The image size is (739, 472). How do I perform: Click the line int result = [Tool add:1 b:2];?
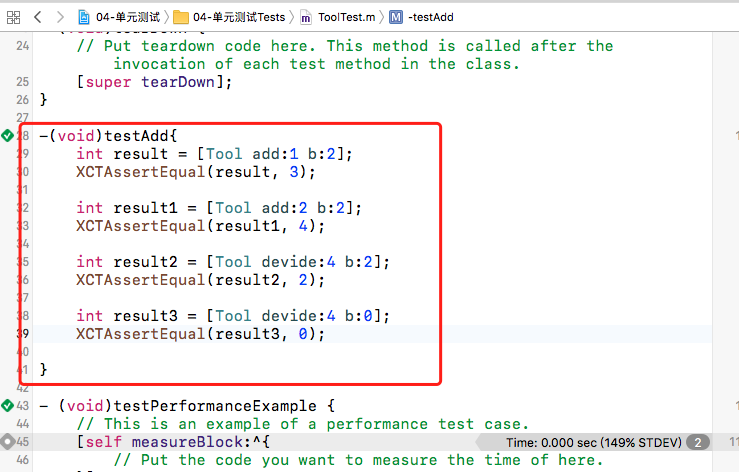(214, 154)
